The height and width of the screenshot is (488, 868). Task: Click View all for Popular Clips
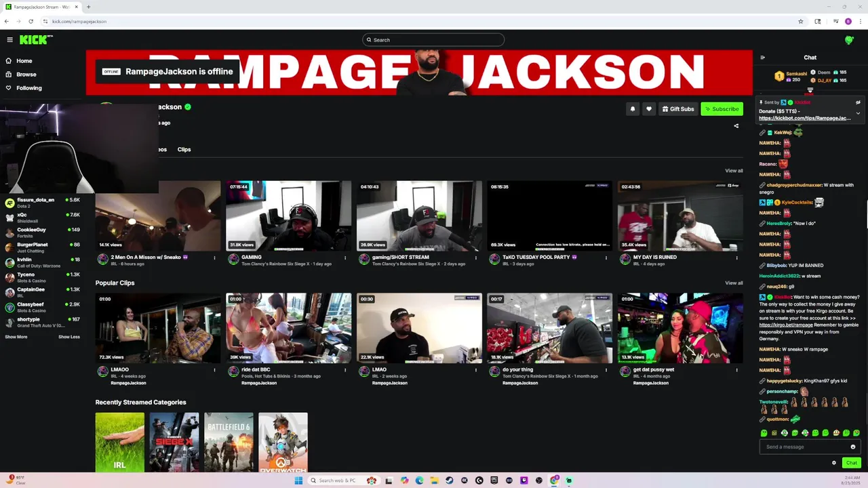(734, 283)
